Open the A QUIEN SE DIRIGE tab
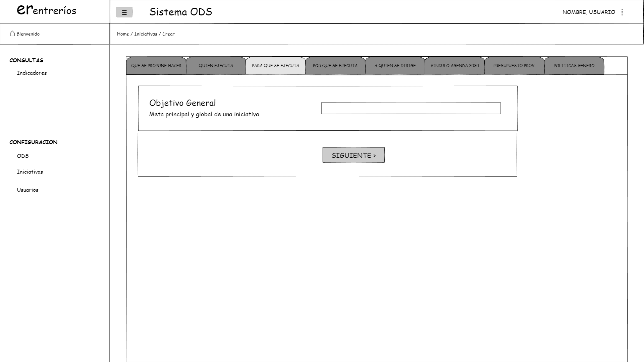The width and height of the screenshot is (644, 362). coord(395,66)
